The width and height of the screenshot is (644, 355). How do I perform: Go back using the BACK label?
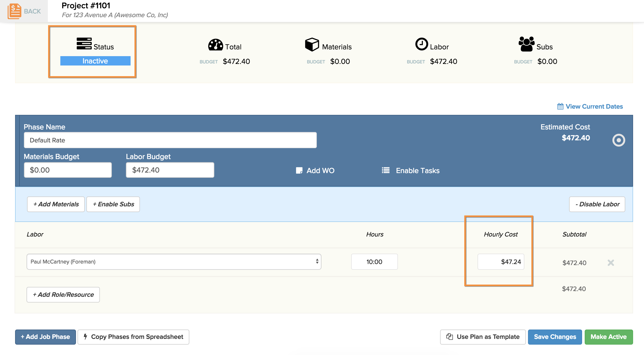point(32,11)
